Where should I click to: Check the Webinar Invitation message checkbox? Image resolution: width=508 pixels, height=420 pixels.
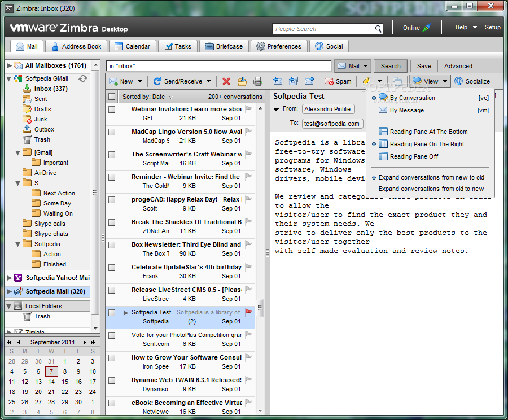(x=112, y=109)
